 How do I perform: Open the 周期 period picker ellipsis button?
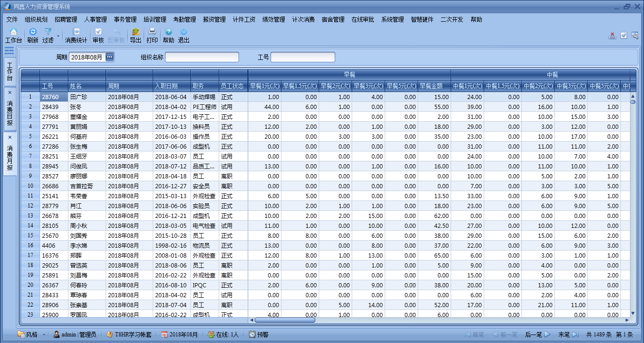109,57
